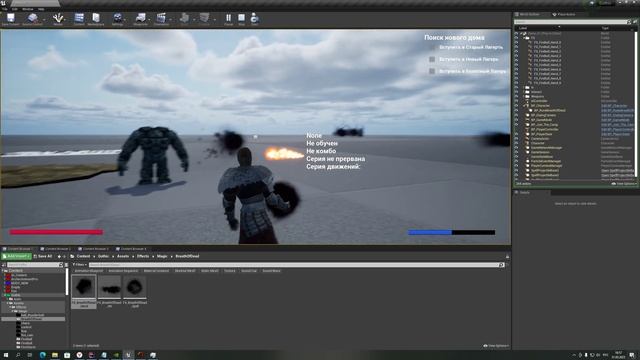Open Content Browser View Options
Viewport: 640px width, 360px height.
click(496, 346)
